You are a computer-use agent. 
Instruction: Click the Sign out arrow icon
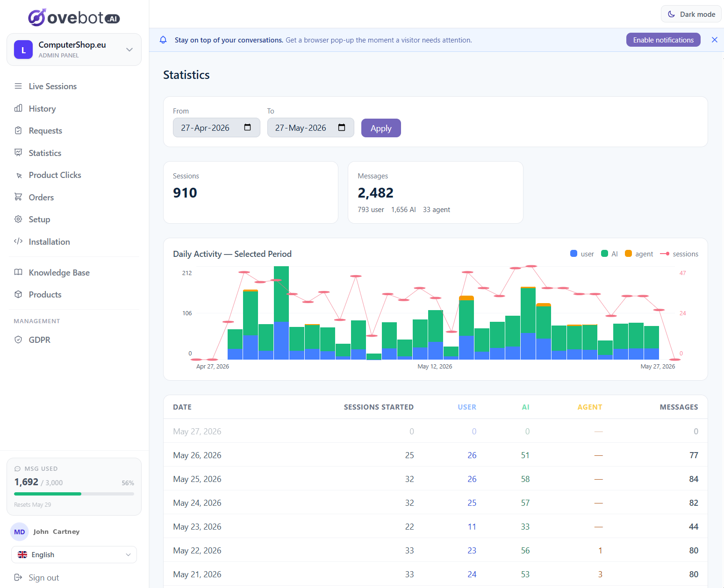point(18,577)
